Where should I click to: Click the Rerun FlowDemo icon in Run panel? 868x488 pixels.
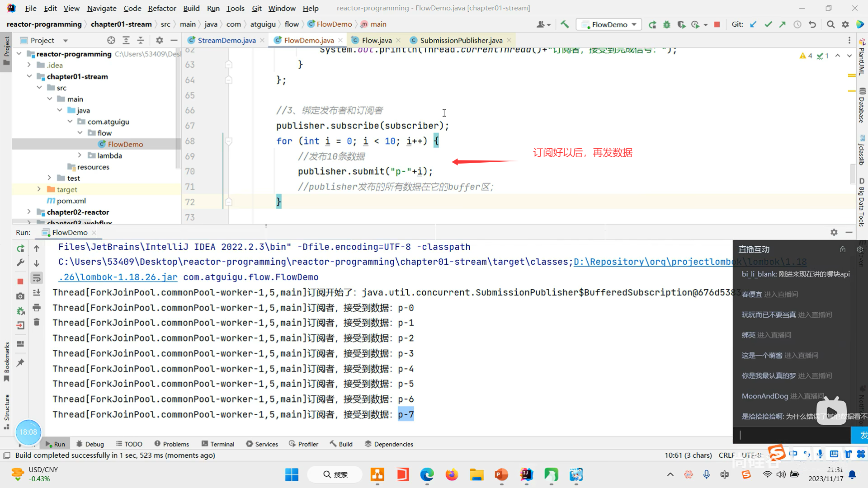[20, 249]
